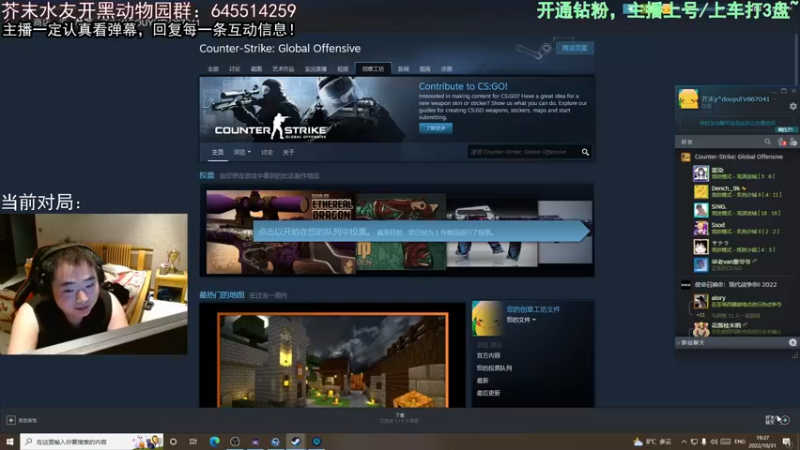
Task: Click Ssod friend avatar
Action: [701, 229]
